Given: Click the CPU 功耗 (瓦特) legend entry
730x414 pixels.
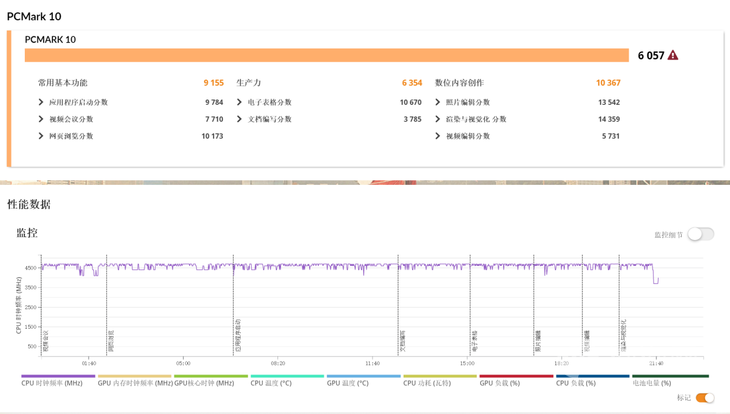Looking at the screenshot, I should 427,383.
